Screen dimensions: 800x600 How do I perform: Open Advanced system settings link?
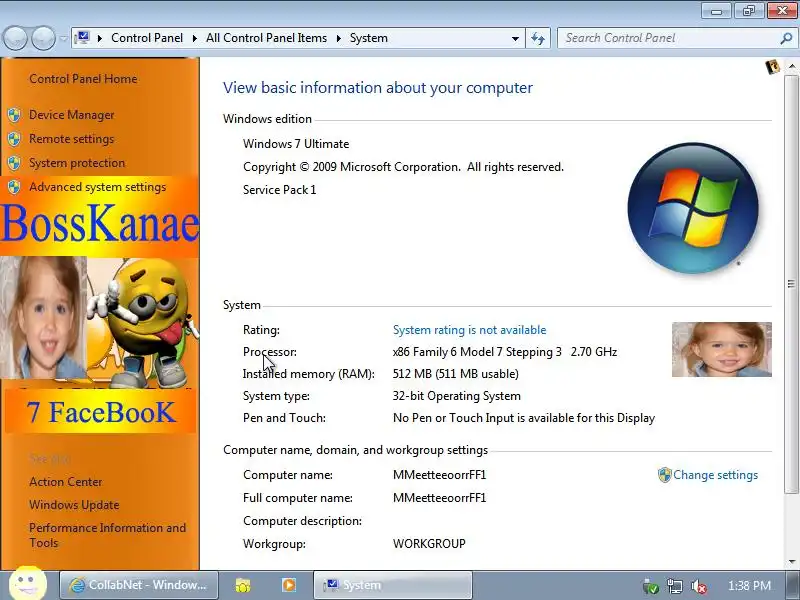tap(97, 187)
